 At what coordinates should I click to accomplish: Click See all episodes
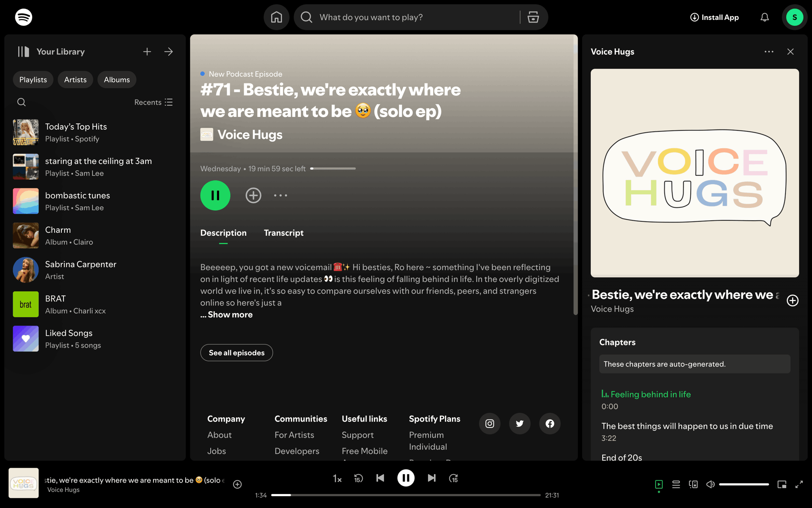point(236,353)
